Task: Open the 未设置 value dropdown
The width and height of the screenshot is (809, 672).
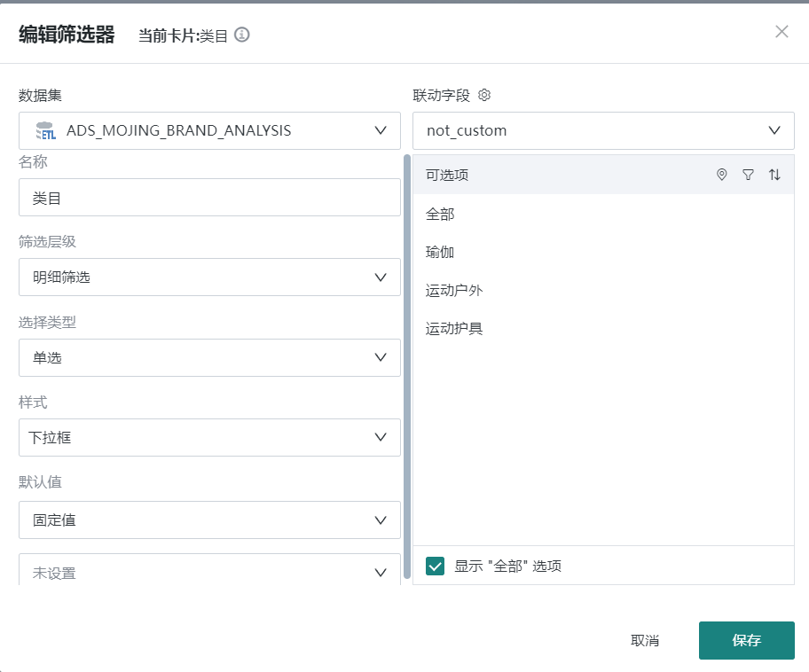Action: click(x=209, y=572)
